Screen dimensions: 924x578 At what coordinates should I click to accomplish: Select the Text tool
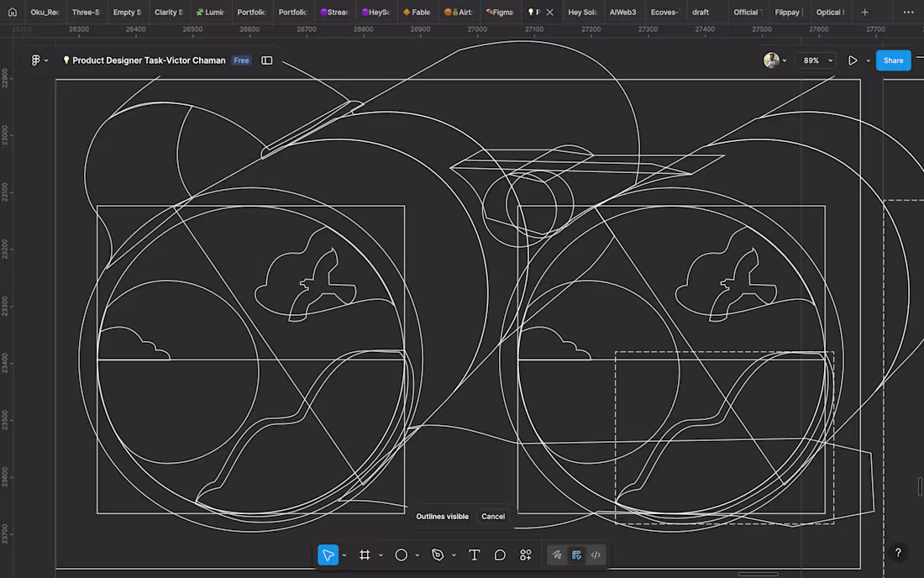pyautogui.click(x=474, y=555)
